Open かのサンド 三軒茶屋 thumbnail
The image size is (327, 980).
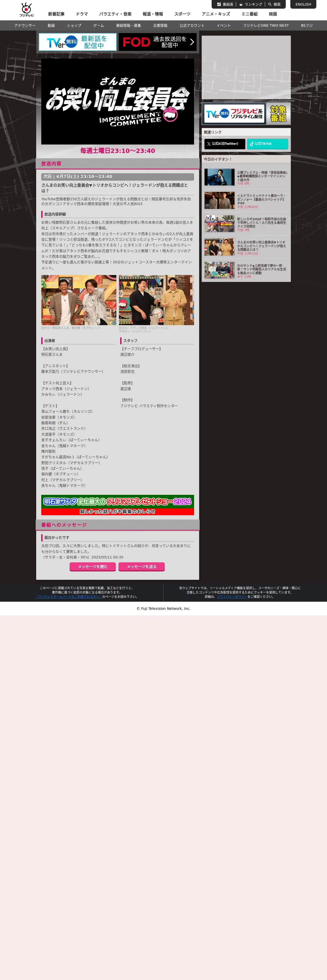(x=219, y=270)
